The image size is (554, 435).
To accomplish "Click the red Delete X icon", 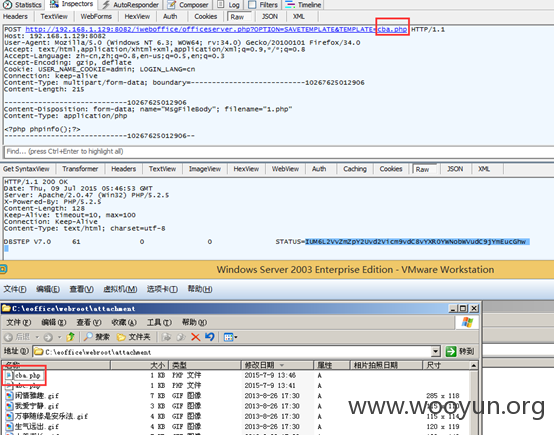I will click(x=195, y=337).
